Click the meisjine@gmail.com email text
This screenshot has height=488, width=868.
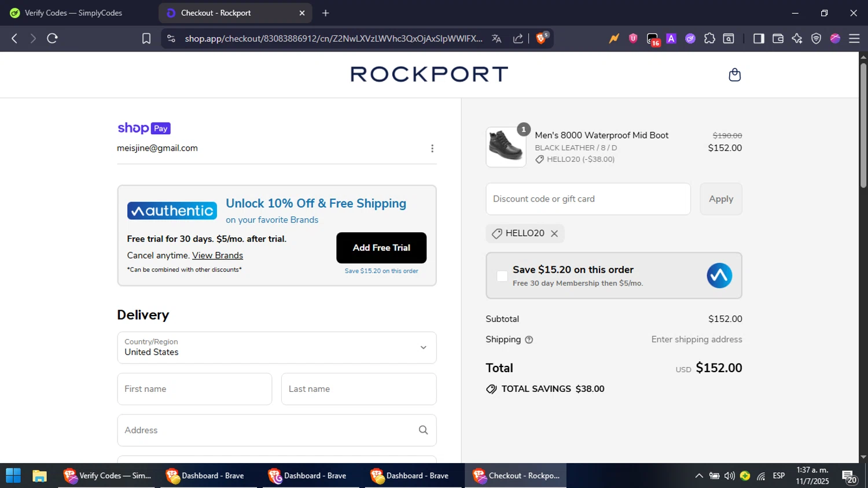[157, 148]
